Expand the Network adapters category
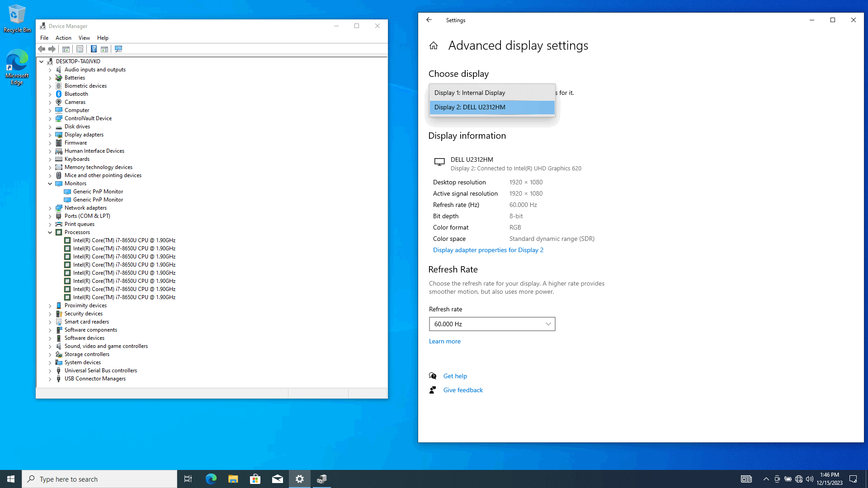Image resolution: width=868 pixels, height=488 pixels. (x=50, y=208)
